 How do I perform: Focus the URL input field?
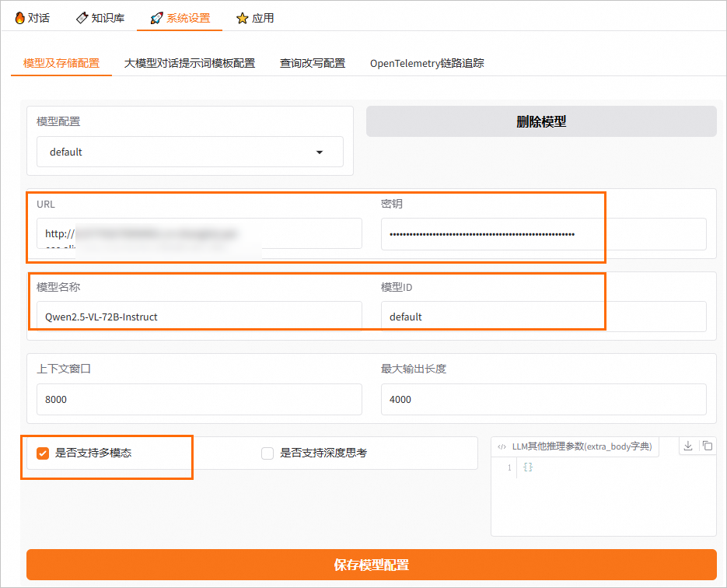pos(199,233)
